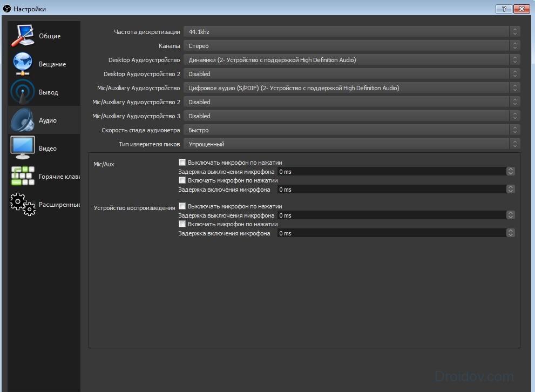
Task: Click the help question mark button
Action: pos(504,9)
